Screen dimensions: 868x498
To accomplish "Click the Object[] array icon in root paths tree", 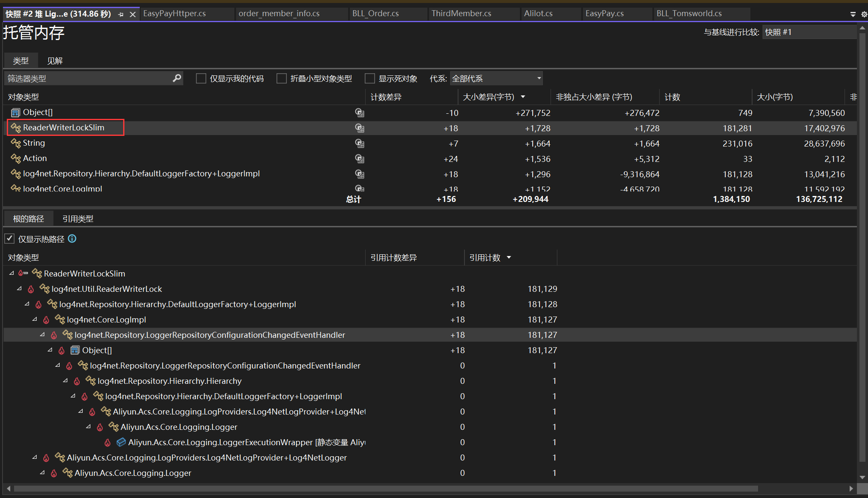I will tap(75, 350).
